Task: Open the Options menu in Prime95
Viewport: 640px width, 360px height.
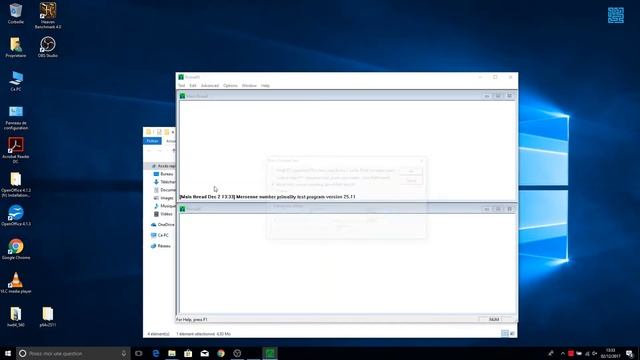Action: point(230,85)
